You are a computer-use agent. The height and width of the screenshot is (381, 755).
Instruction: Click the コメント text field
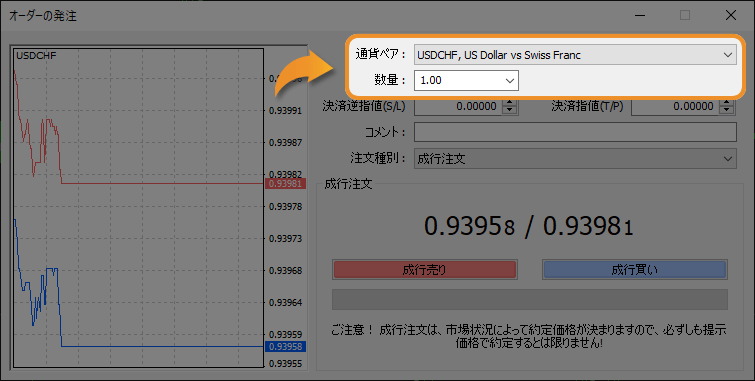click(x=575, y=132)
